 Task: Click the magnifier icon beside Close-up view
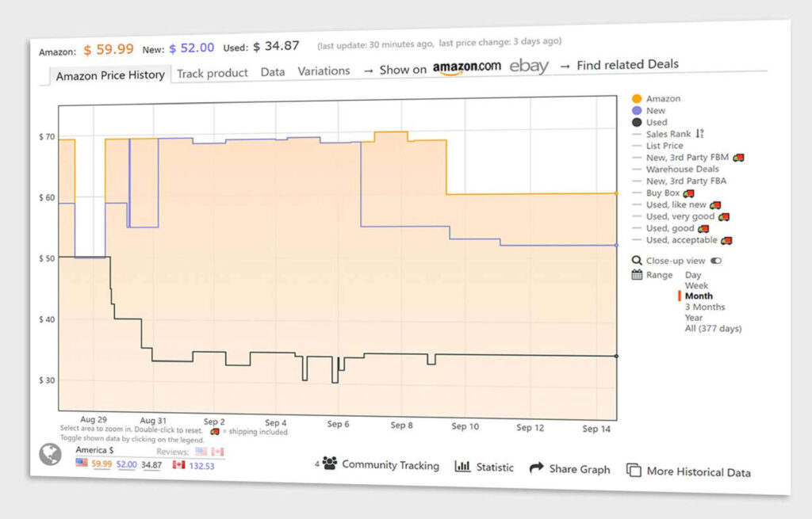(x=637, y=260)
